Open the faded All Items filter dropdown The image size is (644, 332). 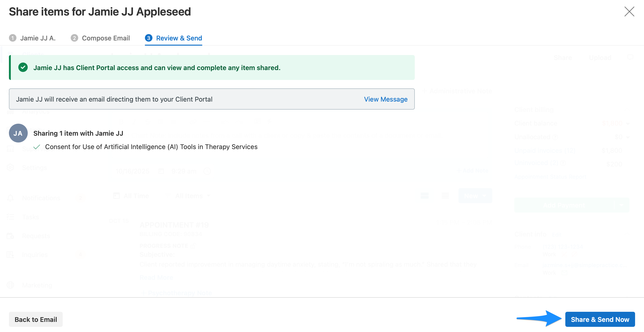pos(192,196)
